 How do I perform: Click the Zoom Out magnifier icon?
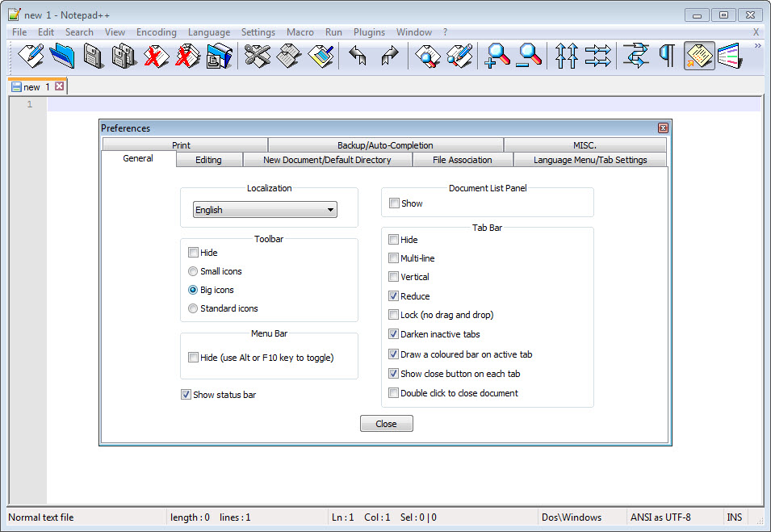[x=529, y=56]
